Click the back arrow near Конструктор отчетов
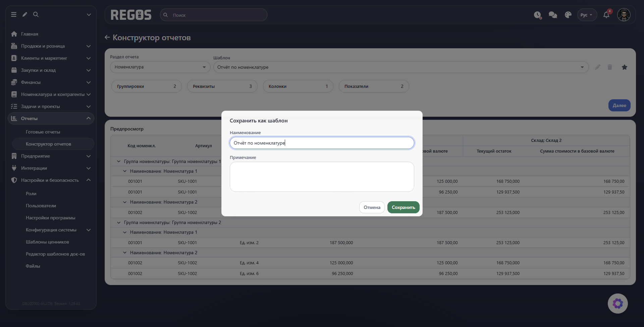The width and height of the screenshot is (644, 327). pyautogui.click(x=107, y=37)
